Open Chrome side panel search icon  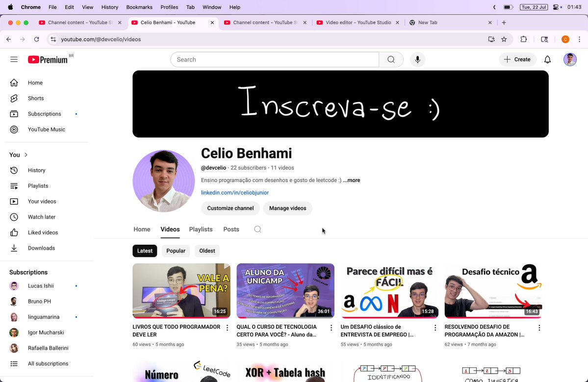tap(544, 39)
